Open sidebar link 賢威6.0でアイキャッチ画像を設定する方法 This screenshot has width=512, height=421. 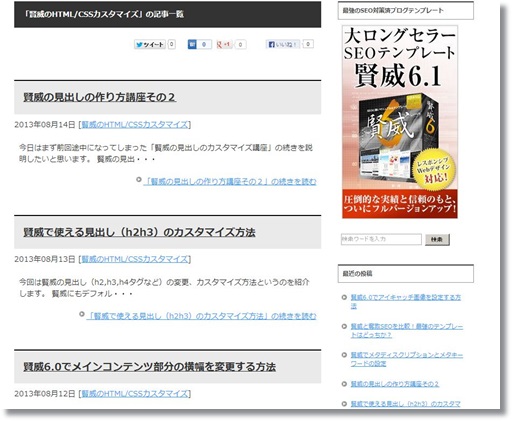(406, 301)
